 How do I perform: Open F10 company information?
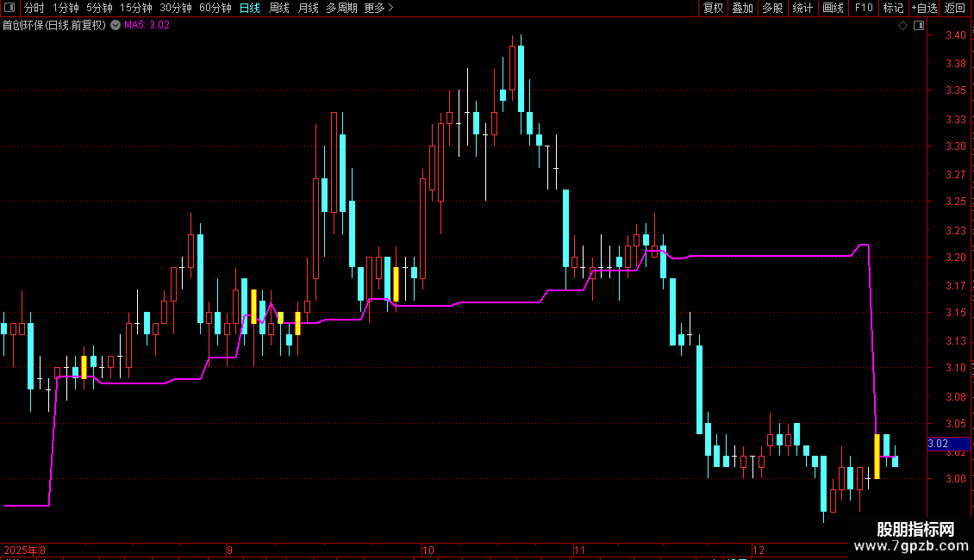click(864, 8)
